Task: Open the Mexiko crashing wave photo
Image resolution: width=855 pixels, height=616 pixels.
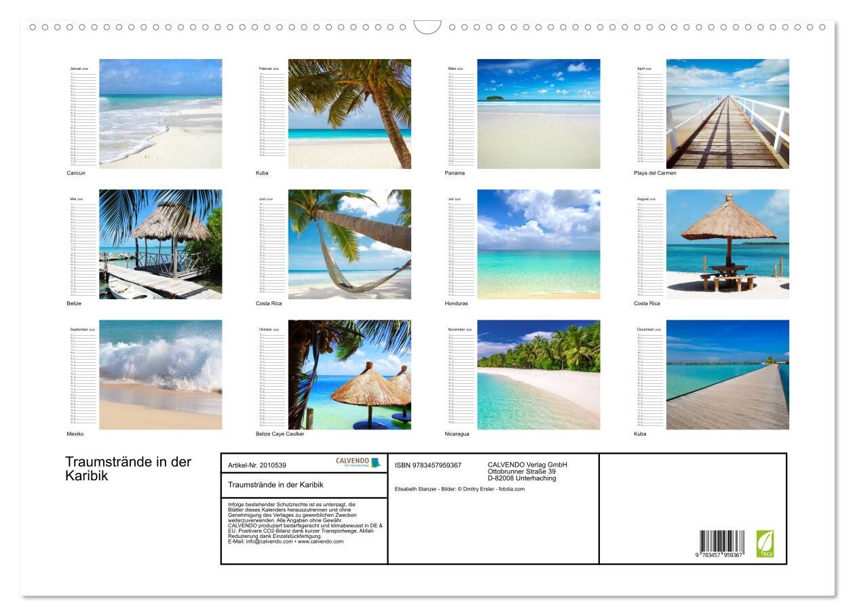Action: click(161, 374)
